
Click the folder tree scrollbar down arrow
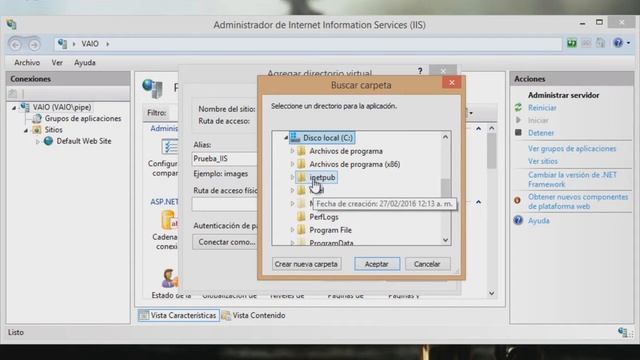click(x=446, y=240)
